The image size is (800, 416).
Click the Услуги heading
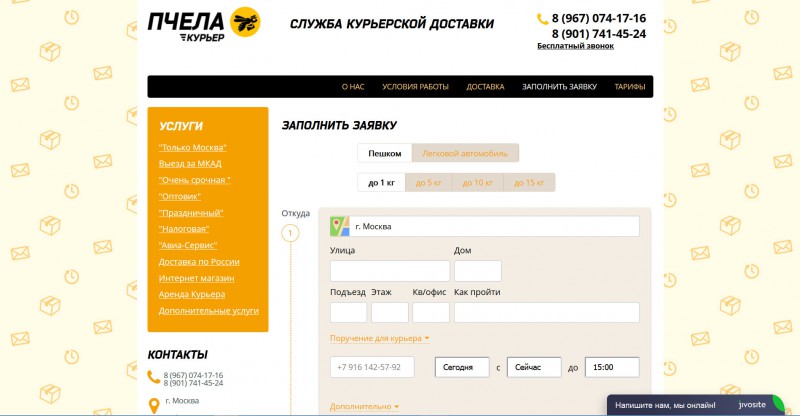(x=181, y=126)
